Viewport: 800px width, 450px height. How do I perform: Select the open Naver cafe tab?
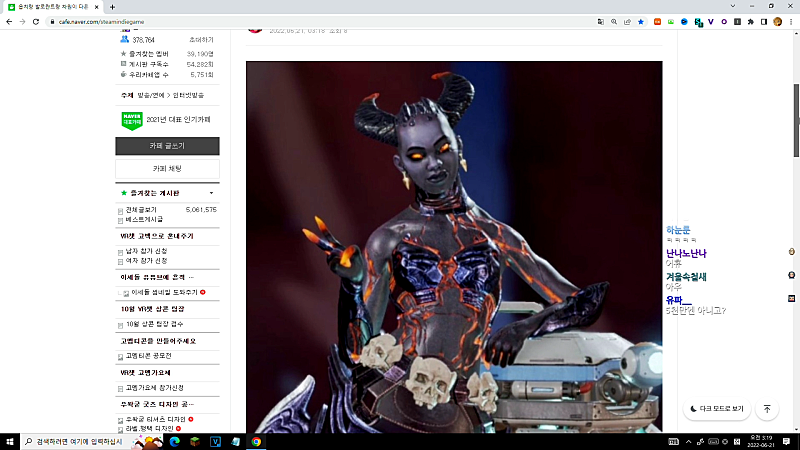[53, 7]
